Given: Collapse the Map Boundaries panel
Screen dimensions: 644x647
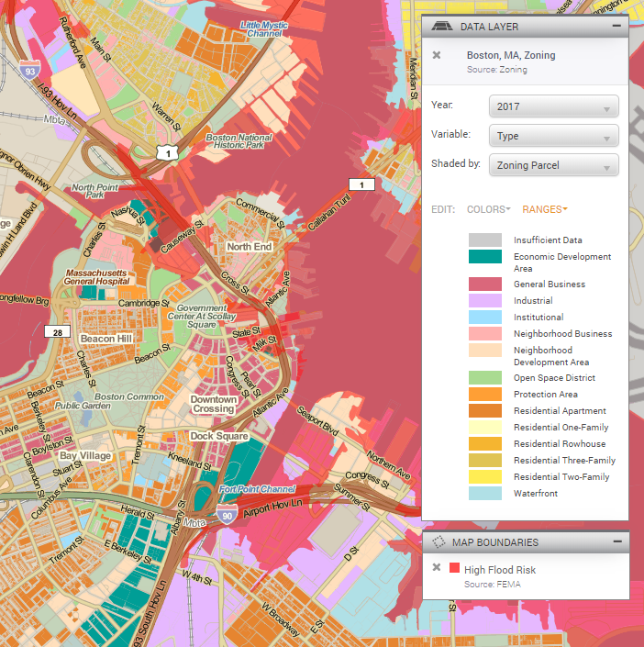Looking at the screenshot, I should tap(617, 541).
